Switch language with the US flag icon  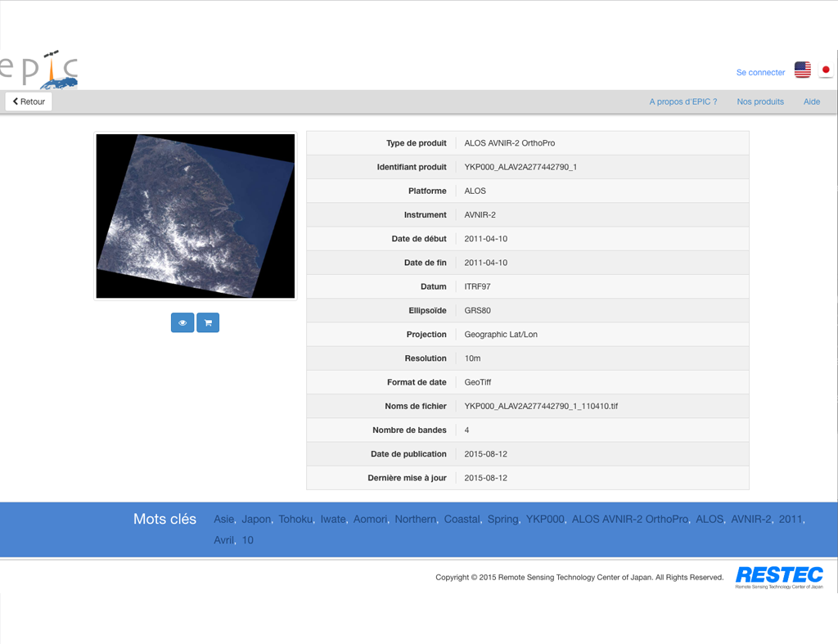tap(802, 70)
